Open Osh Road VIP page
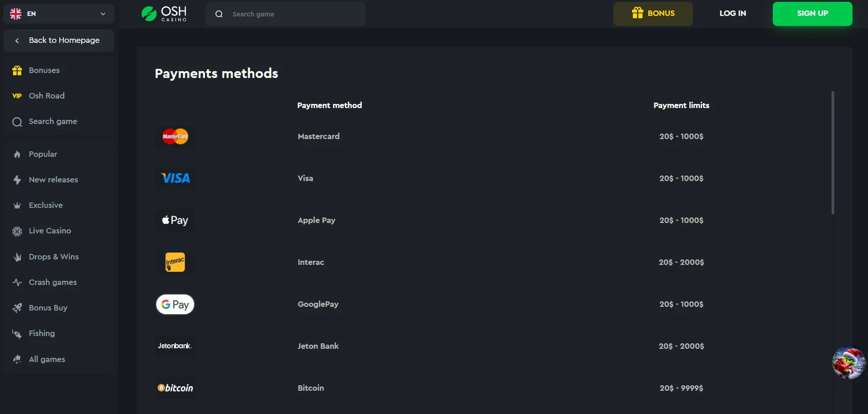This screenshot has height=414, width=868. click(x=46, y=96)
